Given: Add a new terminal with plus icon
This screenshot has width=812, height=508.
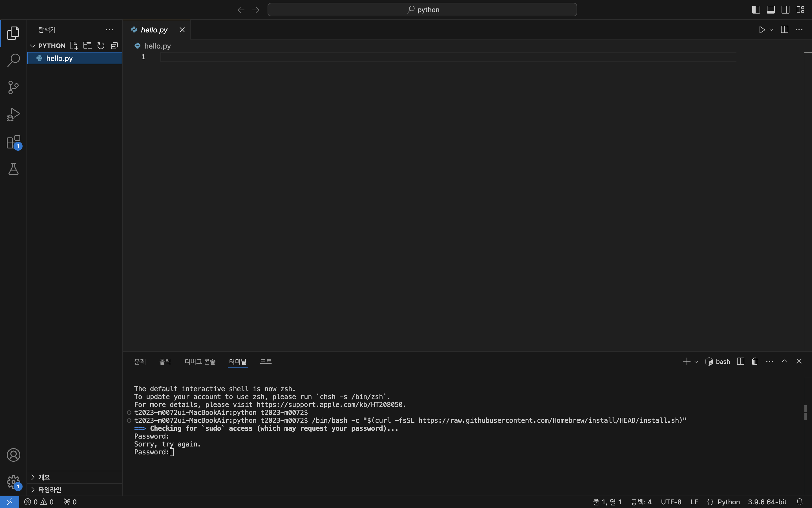Looking at the screenshot, I should [x=687, y=362].
